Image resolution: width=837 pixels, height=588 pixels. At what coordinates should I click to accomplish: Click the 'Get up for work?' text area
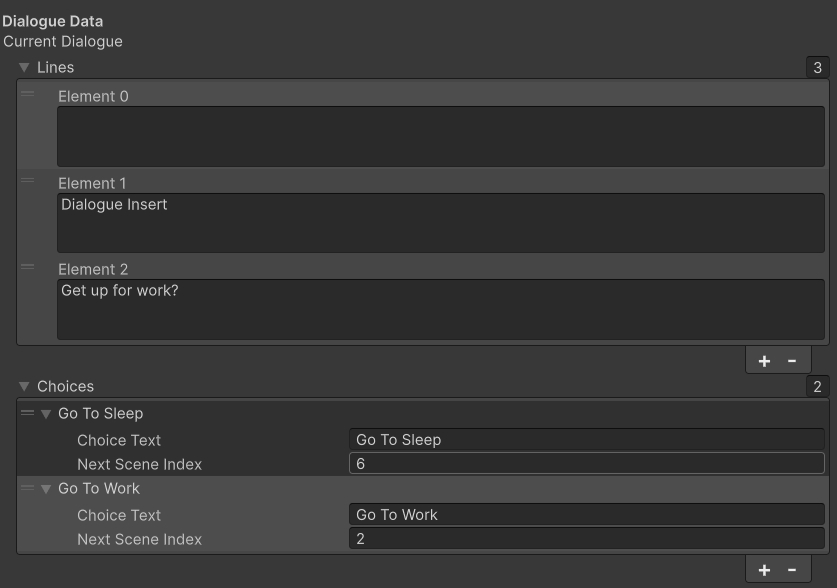click(440, 309)
